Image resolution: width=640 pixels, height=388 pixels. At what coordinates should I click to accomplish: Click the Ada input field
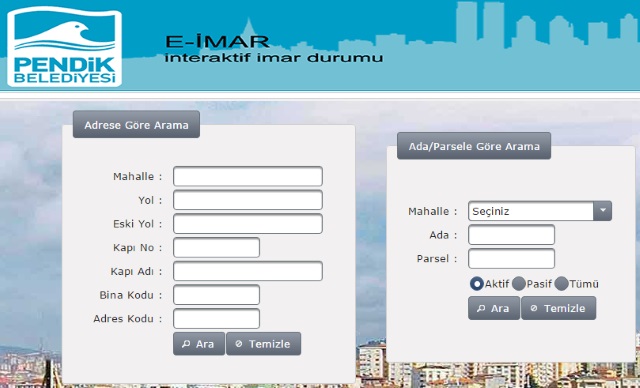(x=511, y=235)
